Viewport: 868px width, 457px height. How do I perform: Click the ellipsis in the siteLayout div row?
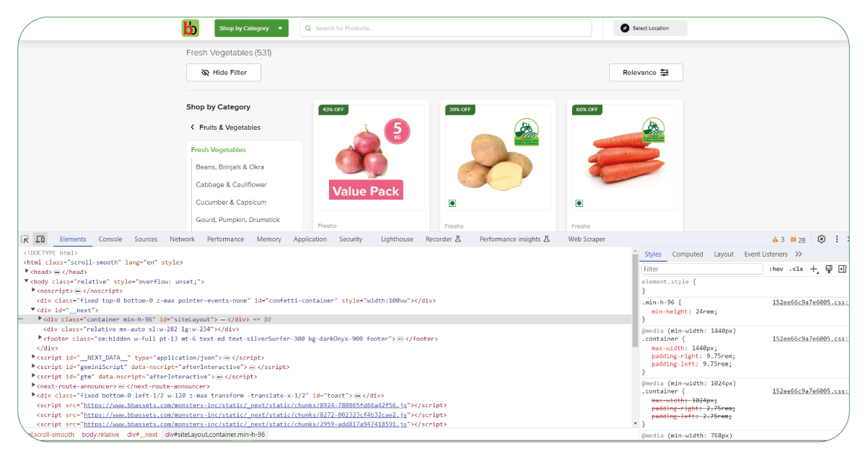point(222,319)
